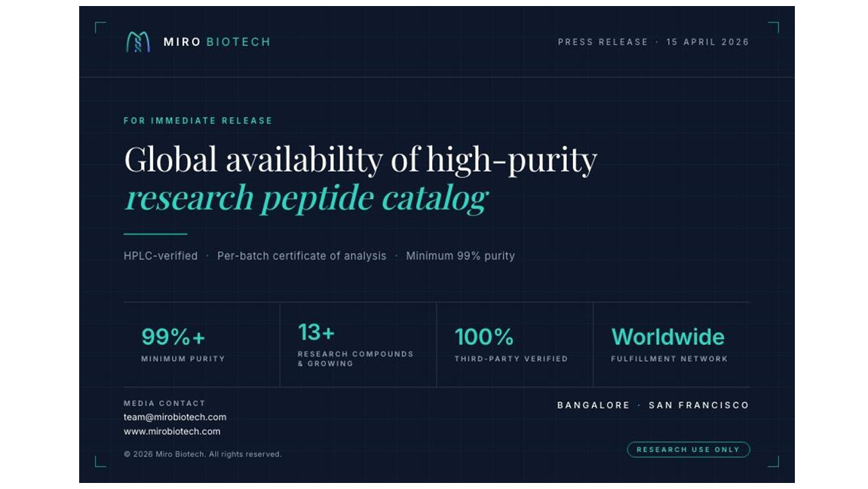Image resolution: width=868 pixels, height=489 pixels.
Task: Click the 13+ research compounds stat
Action: tap(316, 332)
